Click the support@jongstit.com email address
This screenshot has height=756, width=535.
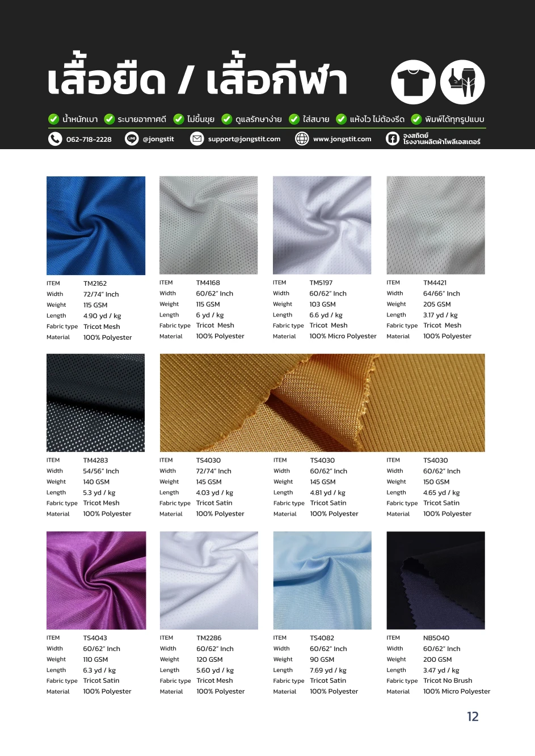click(x=244, y=139)
